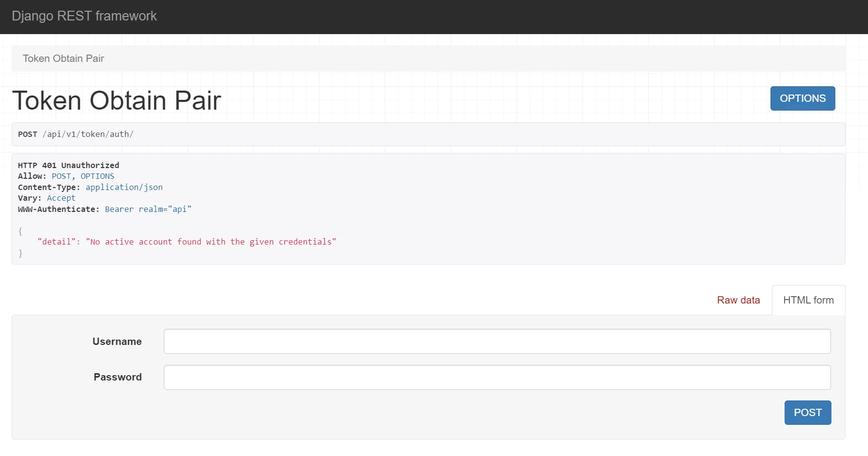Click the Password field label

point(118,377)
